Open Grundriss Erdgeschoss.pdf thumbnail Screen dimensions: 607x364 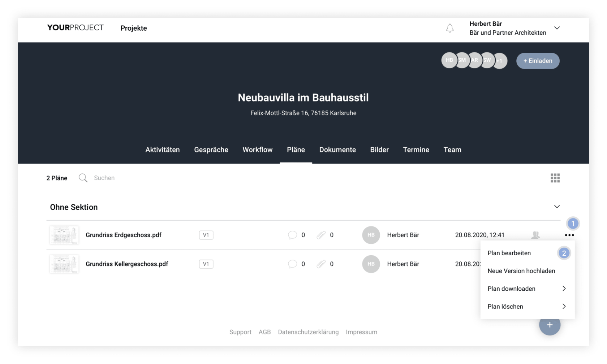[x=64, y=235]
